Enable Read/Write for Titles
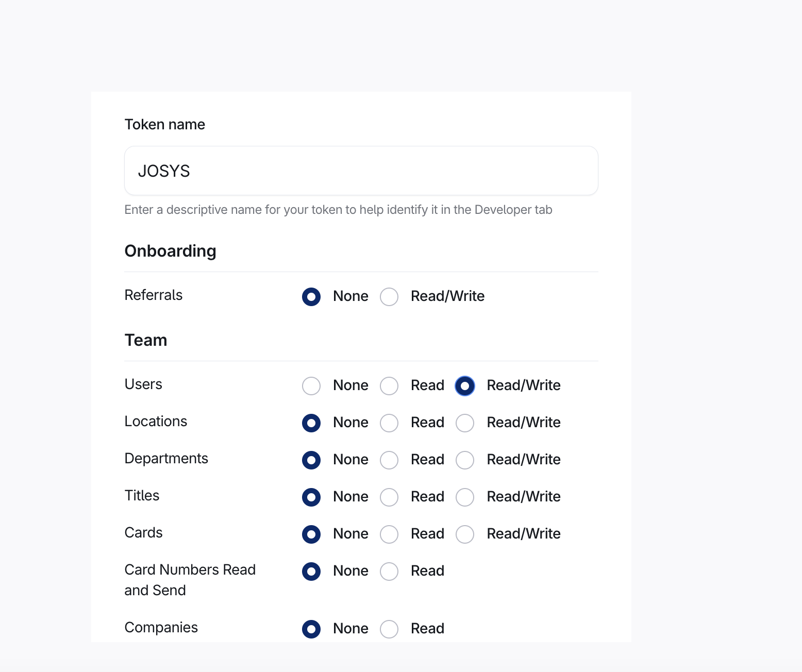This screenshot has height=672, width=802. pyautogui.click(x=465, y=497)
